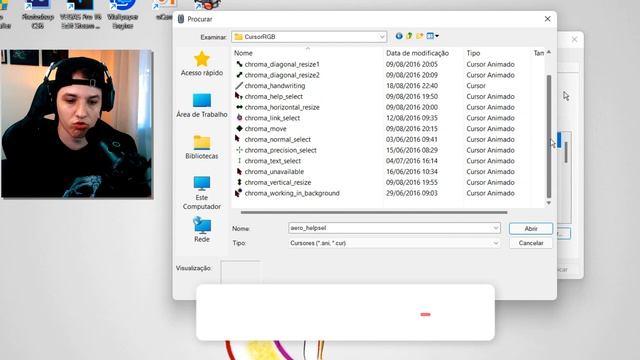The height and width of the screenshot is (360, 640).
Task: Go back using the toolbar back arrow
Action: coord(399,36)
